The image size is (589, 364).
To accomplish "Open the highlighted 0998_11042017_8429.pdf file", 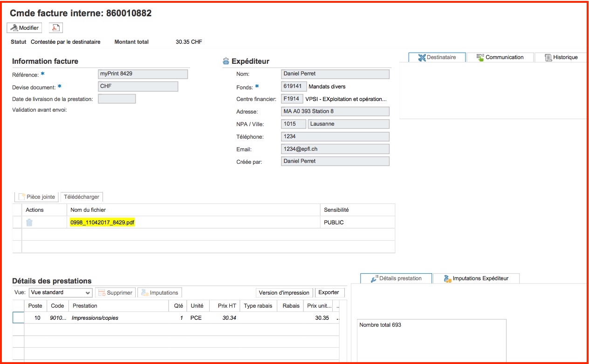I will (x=102, y=222).
